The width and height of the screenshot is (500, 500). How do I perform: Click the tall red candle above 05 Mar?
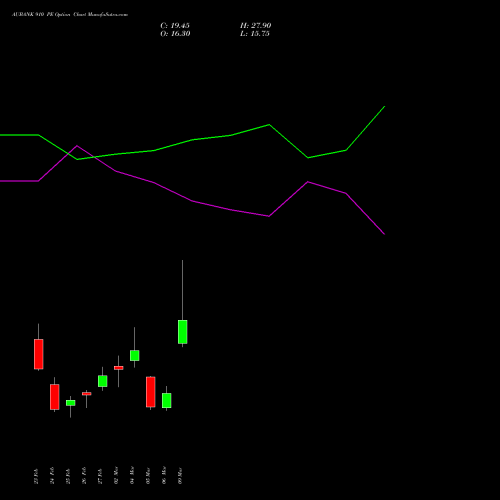tap(151, 392)
